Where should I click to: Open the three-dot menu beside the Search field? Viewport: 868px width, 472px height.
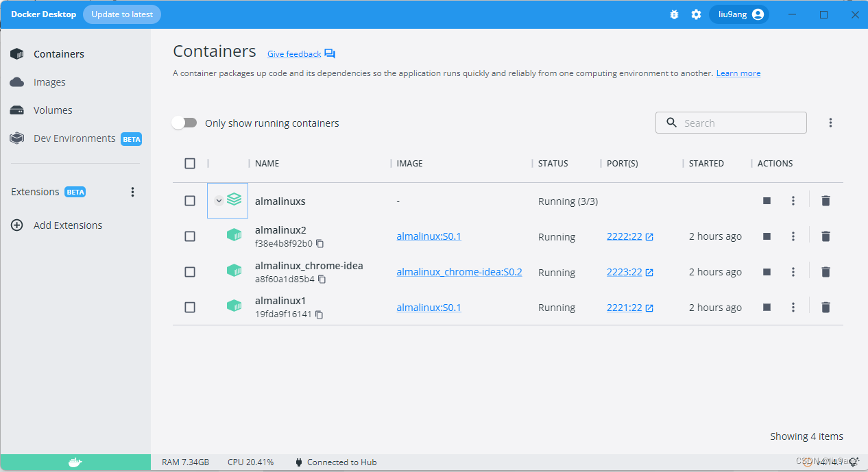tap(830, 123)
